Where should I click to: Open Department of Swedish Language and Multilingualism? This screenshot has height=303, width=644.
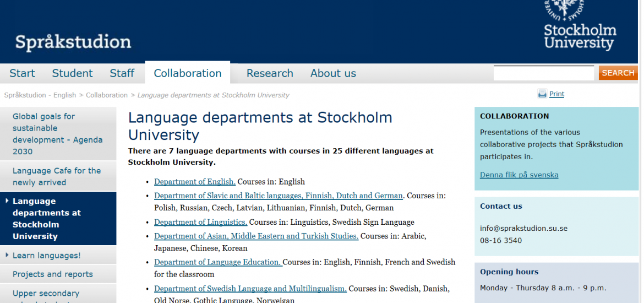coord(250,288)
